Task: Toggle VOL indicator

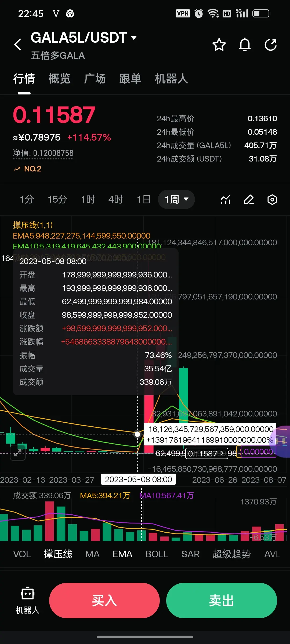Action: [22, 554]
